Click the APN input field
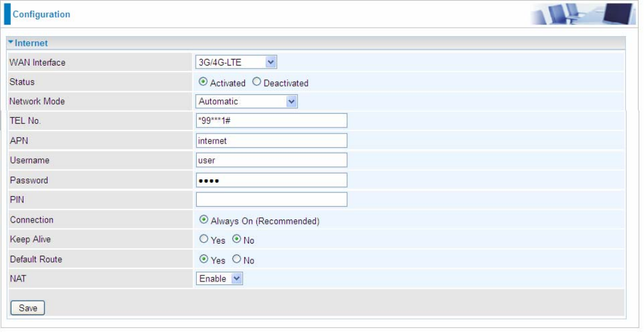 point(271,140)
